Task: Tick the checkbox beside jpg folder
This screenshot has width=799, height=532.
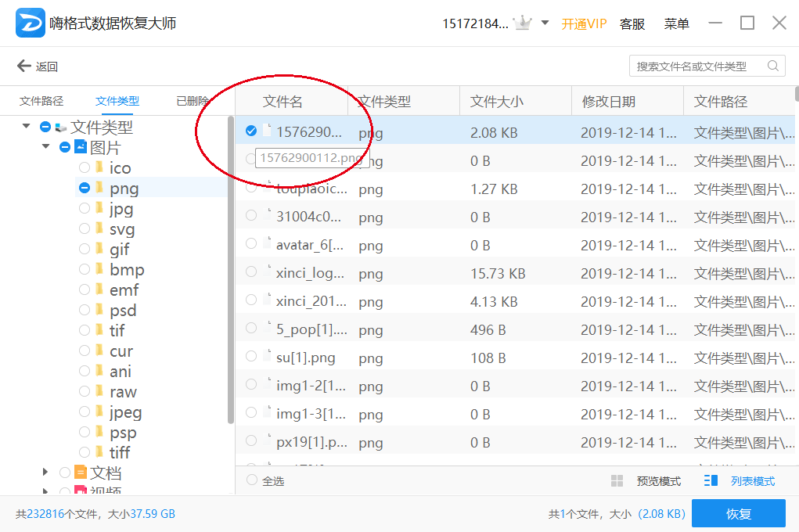Action: coord(85,208)
